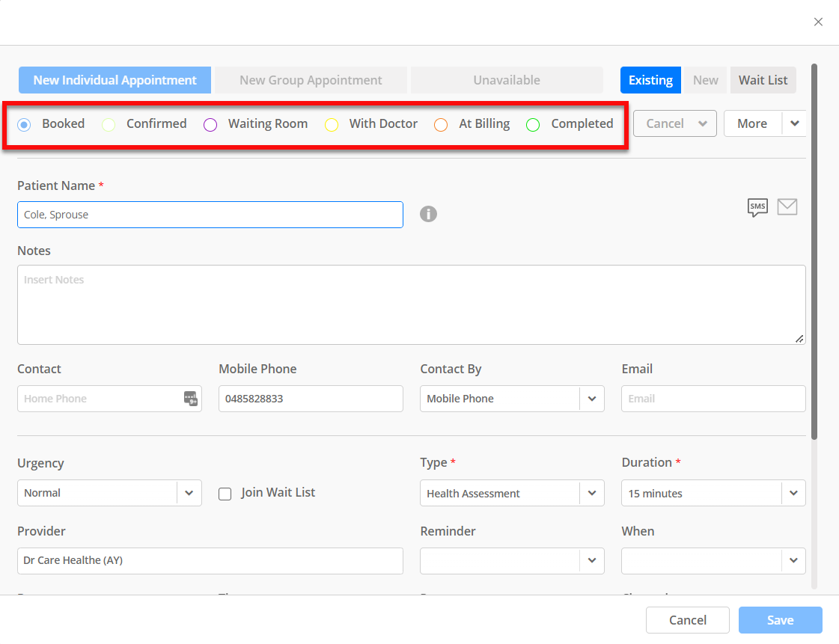Click the info icon beside Patient Name

[428, 214]
